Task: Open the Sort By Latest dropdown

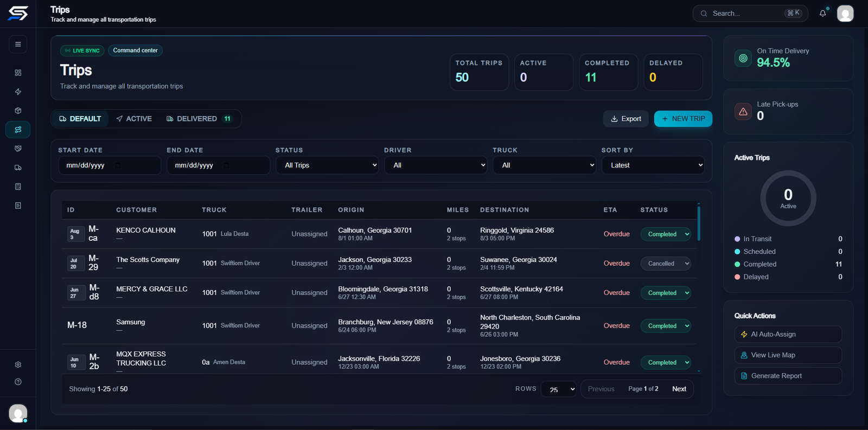Action: click(653, 165)
